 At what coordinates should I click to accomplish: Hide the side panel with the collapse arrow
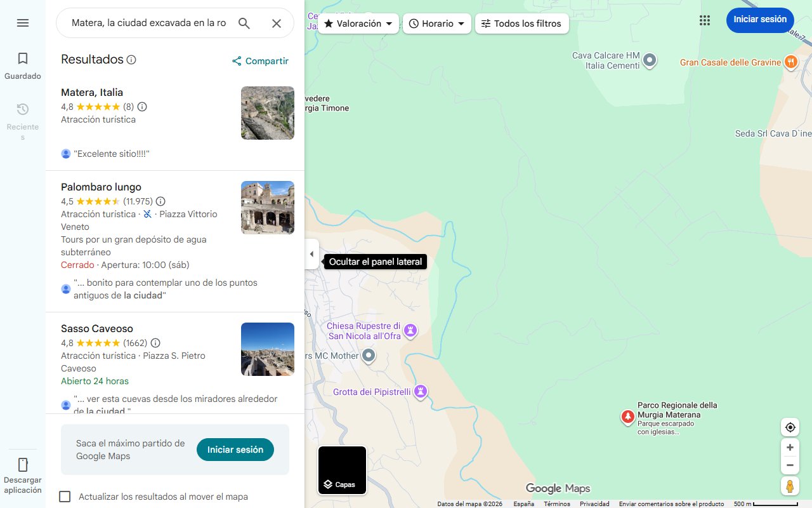point(311,253)
